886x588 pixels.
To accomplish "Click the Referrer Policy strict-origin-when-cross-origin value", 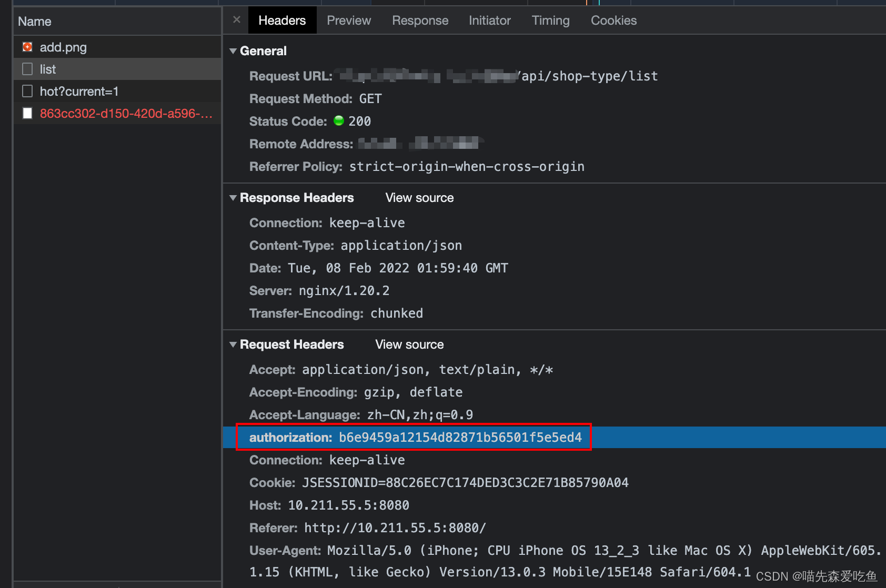I will [467, 167].
